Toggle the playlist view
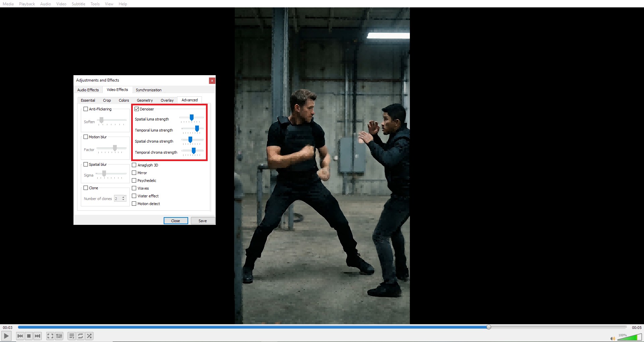Image resolution: width=644 pixels, height=342 pixels. (72, 336)
